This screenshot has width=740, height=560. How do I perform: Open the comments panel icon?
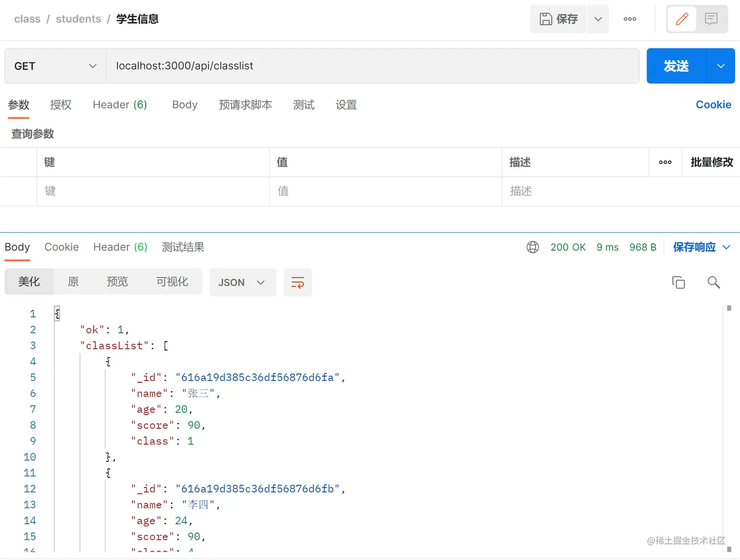coord(711,19)
